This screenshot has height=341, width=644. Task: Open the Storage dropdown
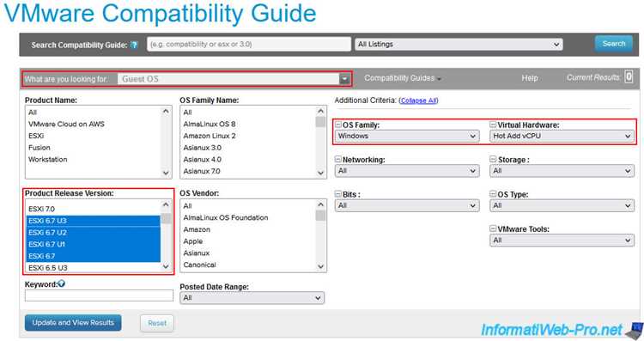tap(562, 171)
